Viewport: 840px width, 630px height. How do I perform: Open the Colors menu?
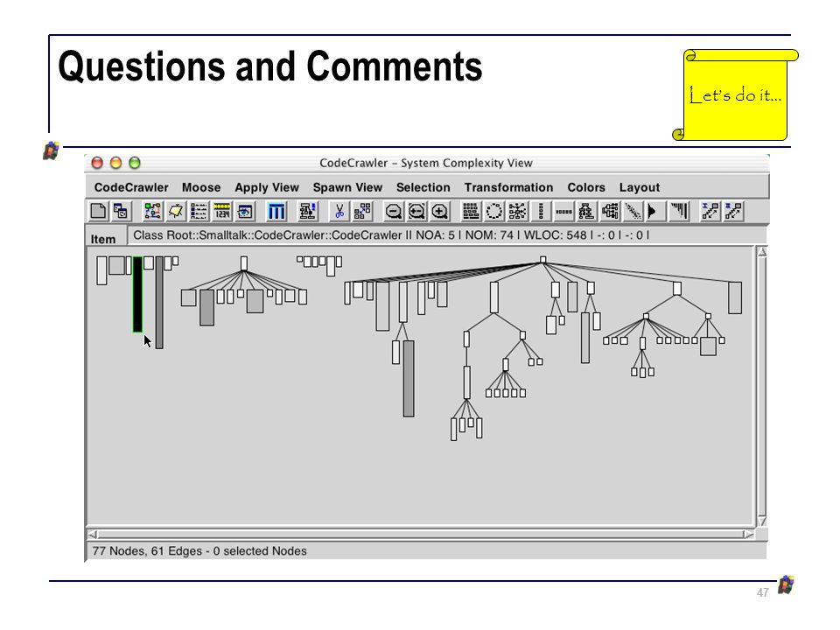(x=586, y=187)
